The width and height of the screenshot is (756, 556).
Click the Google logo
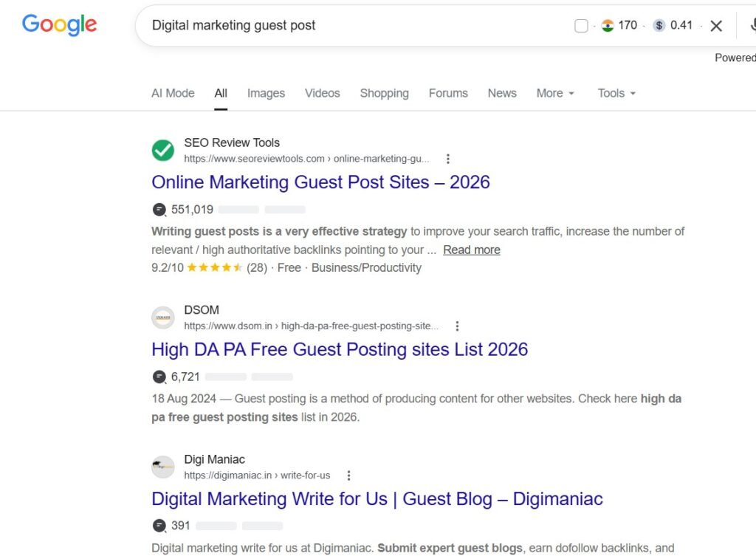click(59, 24)
